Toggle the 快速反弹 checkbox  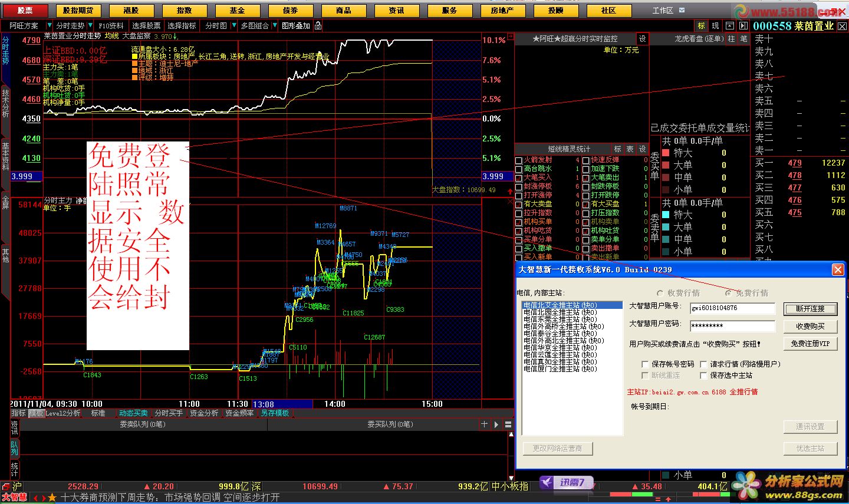(x=586, y=160)
